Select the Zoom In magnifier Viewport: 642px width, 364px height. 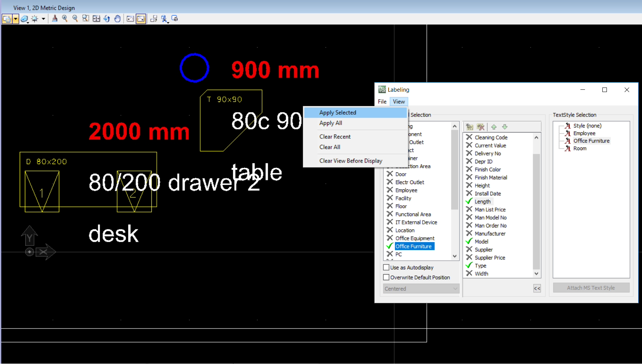point(65,18)
